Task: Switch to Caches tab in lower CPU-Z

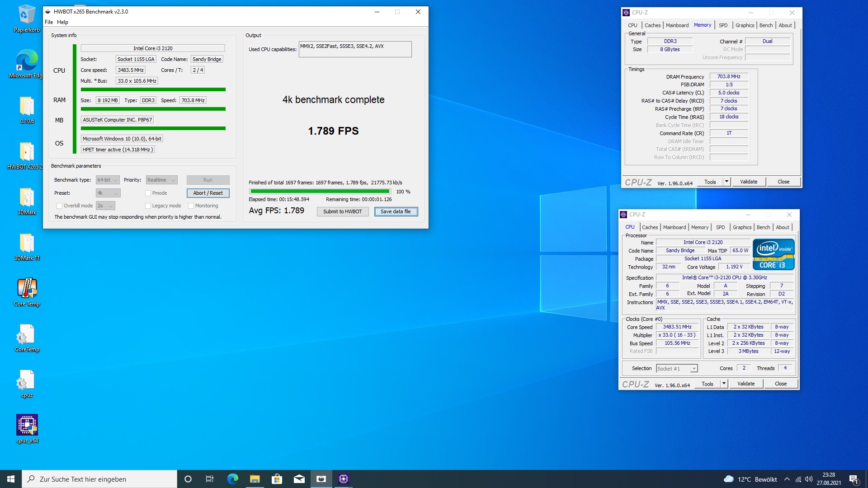Action: point(650,227)
